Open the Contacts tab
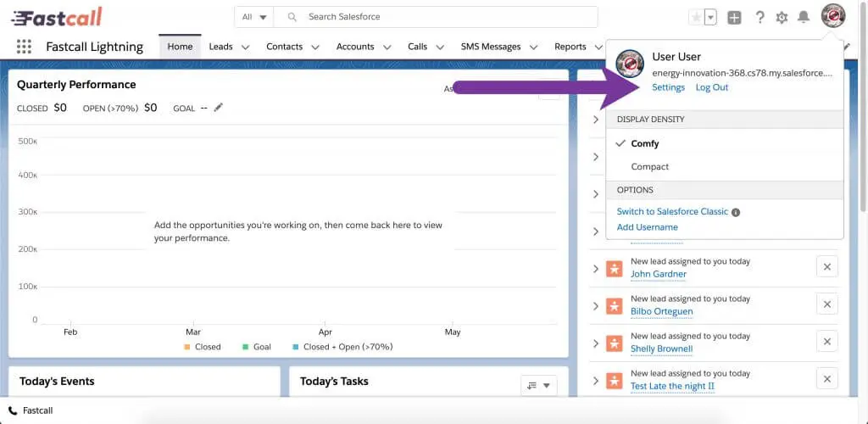The width and height of the screenshot is (868, 424). (x=285, y=47)
